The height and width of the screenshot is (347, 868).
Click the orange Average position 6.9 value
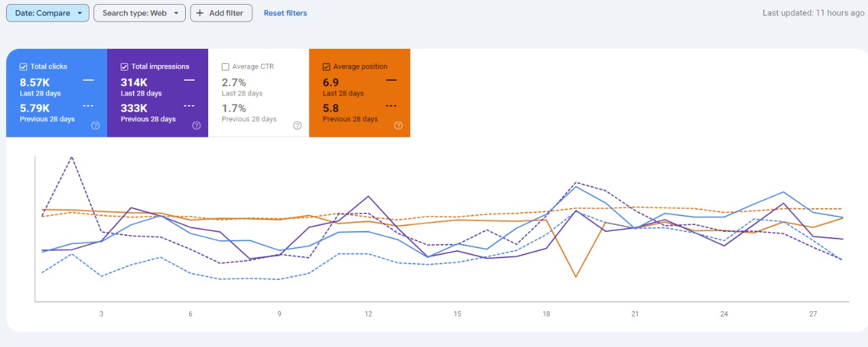tap(330, 83)
